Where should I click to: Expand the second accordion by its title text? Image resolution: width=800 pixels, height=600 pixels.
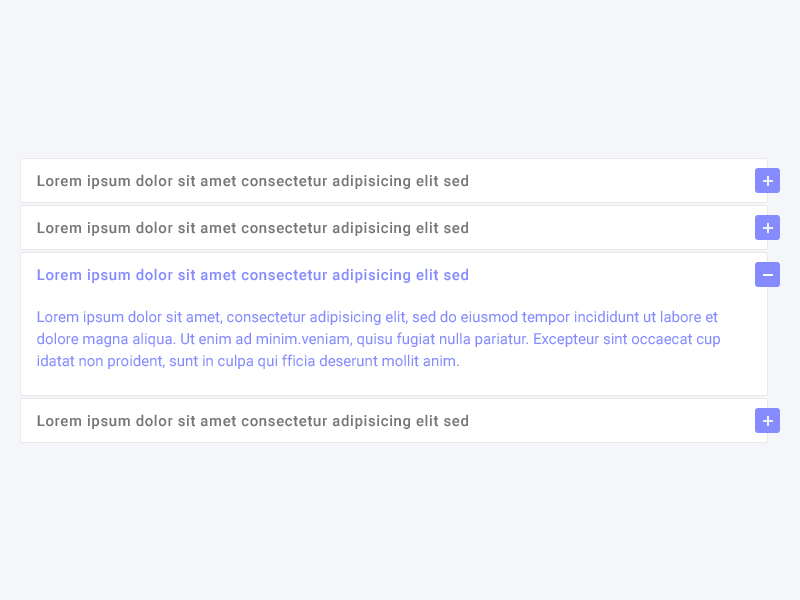click(252, 228)
